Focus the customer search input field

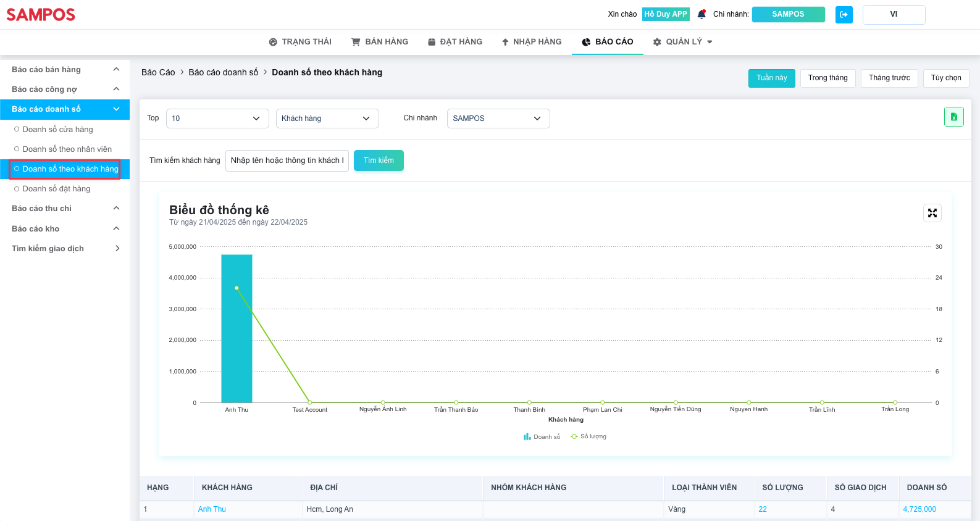[x=287, y=160]
